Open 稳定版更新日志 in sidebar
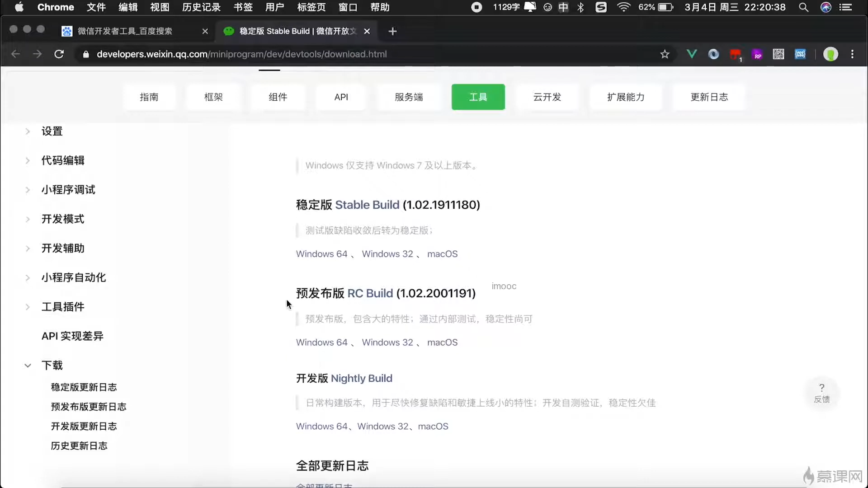Screen dimensions: 868x488 tap(84, 387)
